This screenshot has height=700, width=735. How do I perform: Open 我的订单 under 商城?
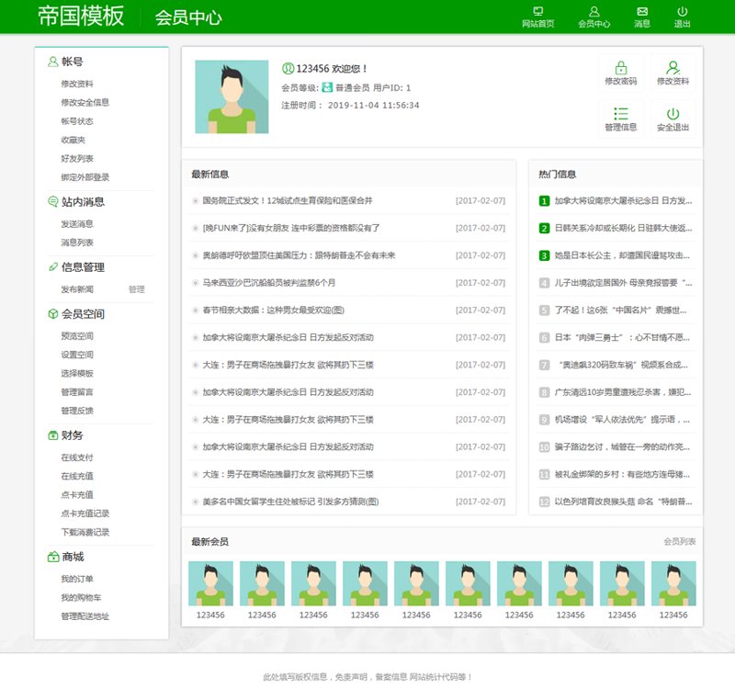[77, 579]
